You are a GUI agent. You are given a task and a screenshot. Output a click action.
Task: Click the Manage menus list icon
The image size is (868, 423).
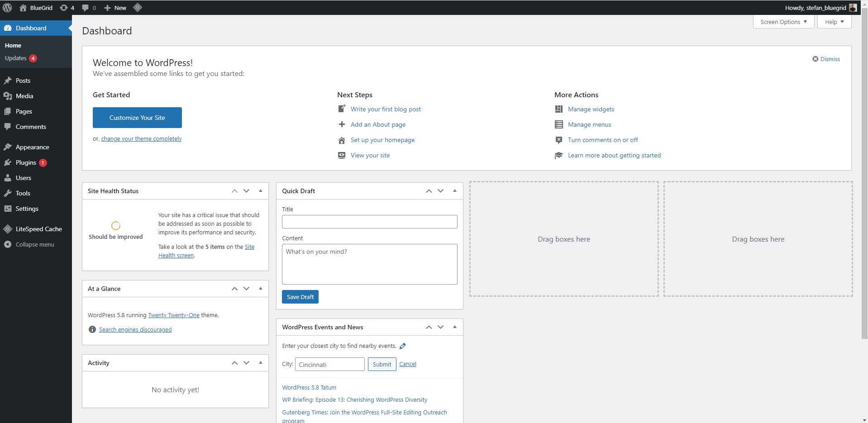click(559, 124)
